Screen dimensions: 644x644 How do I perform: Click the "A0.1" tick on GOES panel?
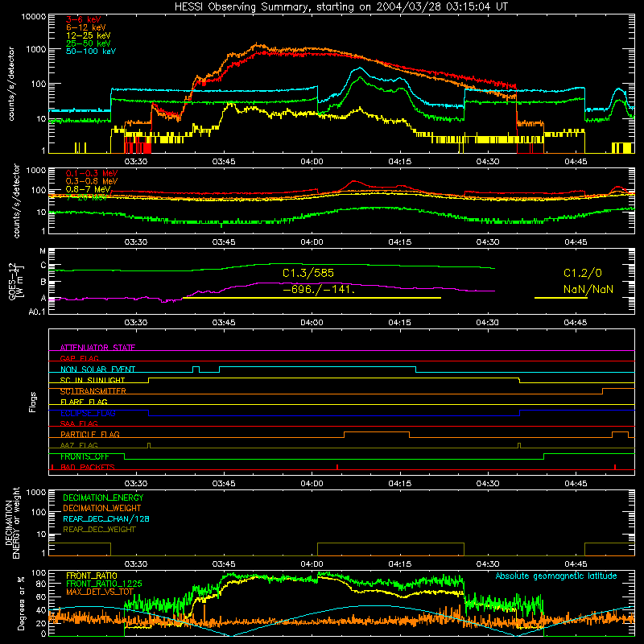pyautogui.click(x=37, y=312)
